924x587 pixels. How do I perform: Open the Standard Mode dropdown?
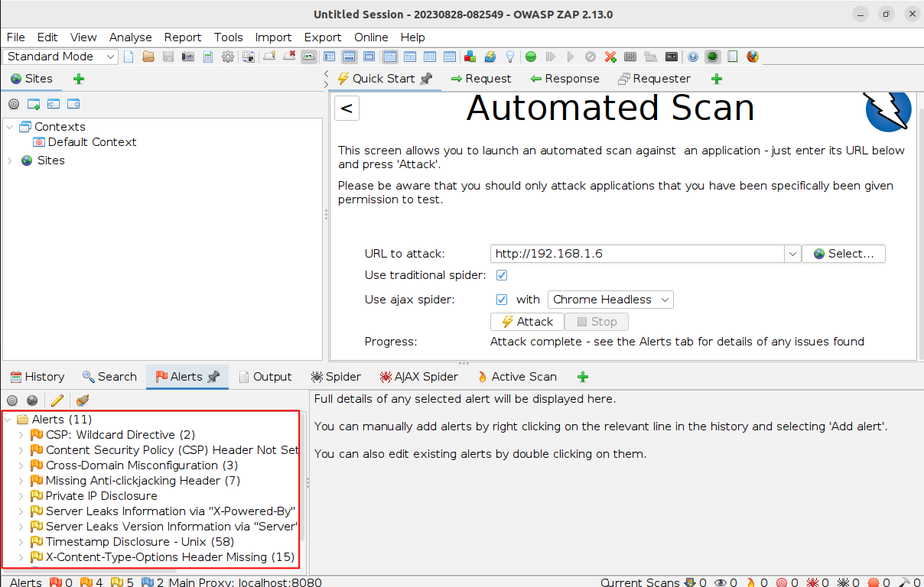pyautogui.click(x=60, y=57)
